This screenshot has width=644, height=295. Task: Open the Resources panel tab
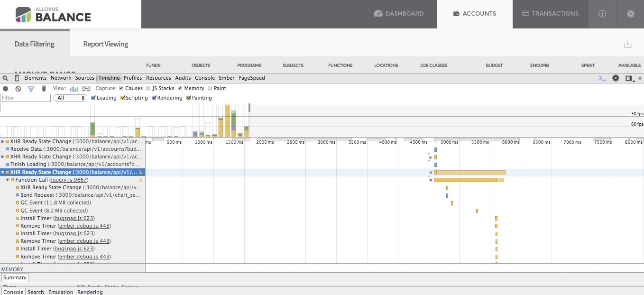click(158, 78)
